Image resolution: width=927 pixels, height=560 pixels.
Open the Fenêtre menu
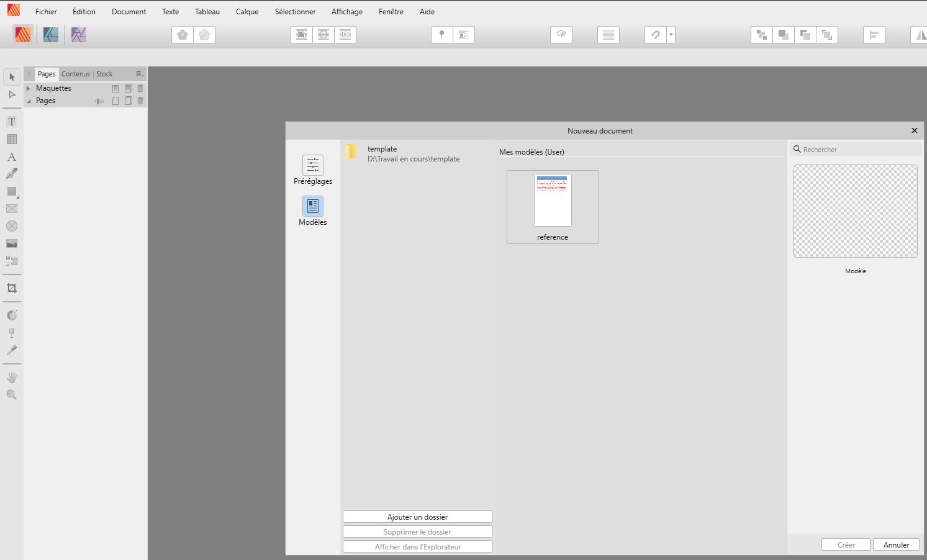pos(391,12)
